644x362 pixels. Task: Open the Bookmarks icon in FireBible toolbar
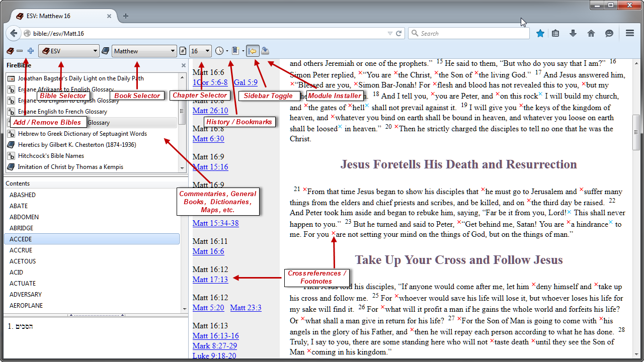pos(235,51)
